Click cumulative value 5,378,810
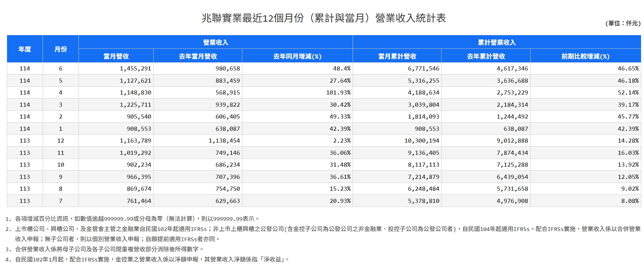This screenshot has height=272, width=644. [x=423, y=201]
